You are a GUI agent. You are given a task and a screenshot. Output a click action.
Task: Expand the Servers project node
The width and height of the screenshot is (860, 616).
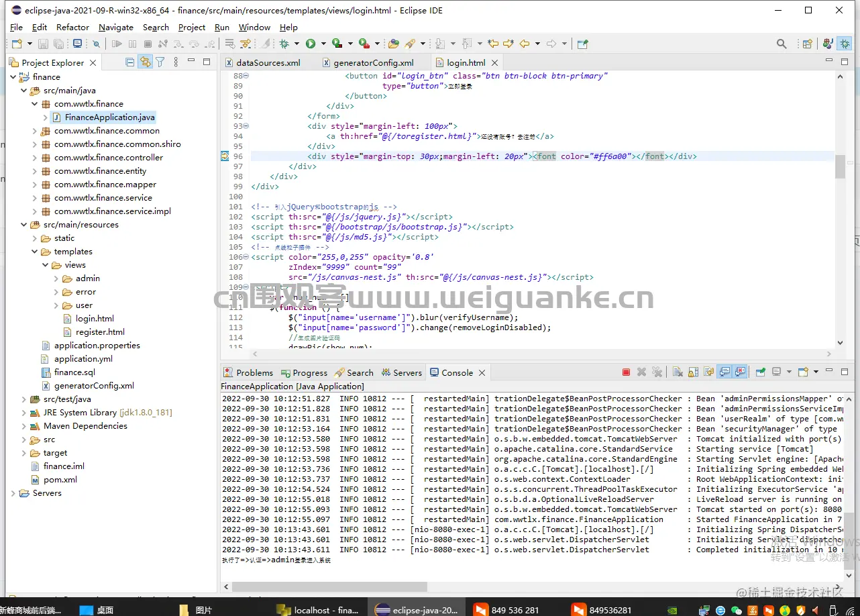point(13,493)
